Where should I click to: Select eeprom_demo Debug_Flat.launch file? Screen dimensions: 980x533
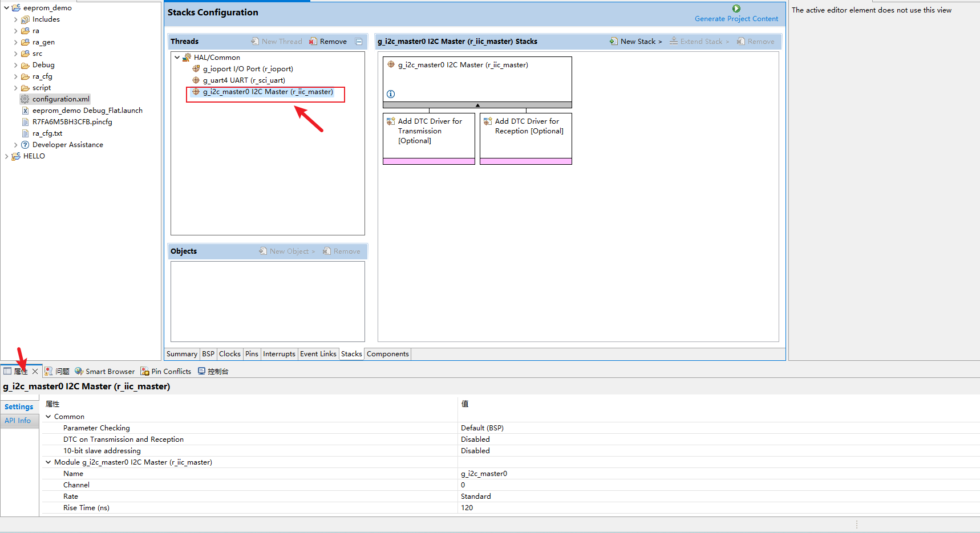coord(87,111)
